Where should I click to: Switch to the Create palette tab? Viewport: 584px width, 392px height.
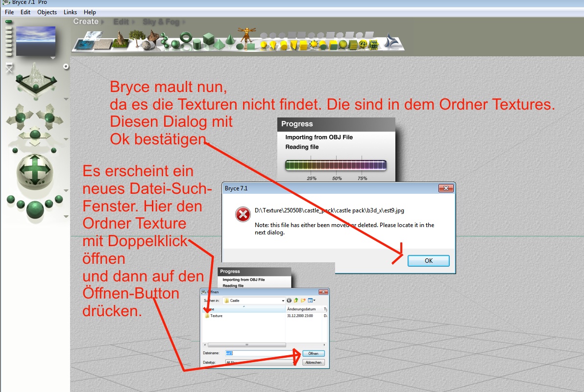(86, 22)
